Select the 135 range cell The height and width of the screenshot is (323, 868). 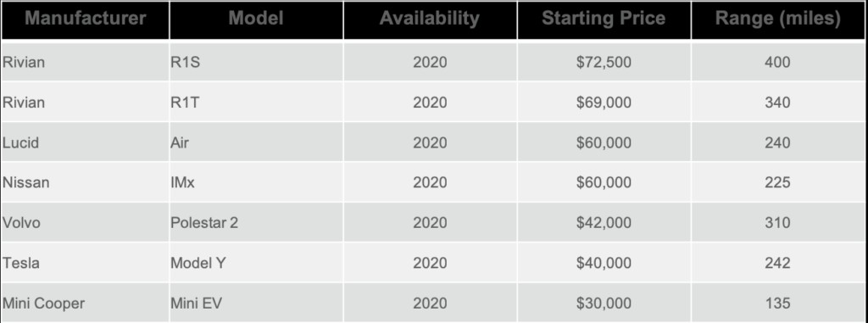[x=778, y=303]
